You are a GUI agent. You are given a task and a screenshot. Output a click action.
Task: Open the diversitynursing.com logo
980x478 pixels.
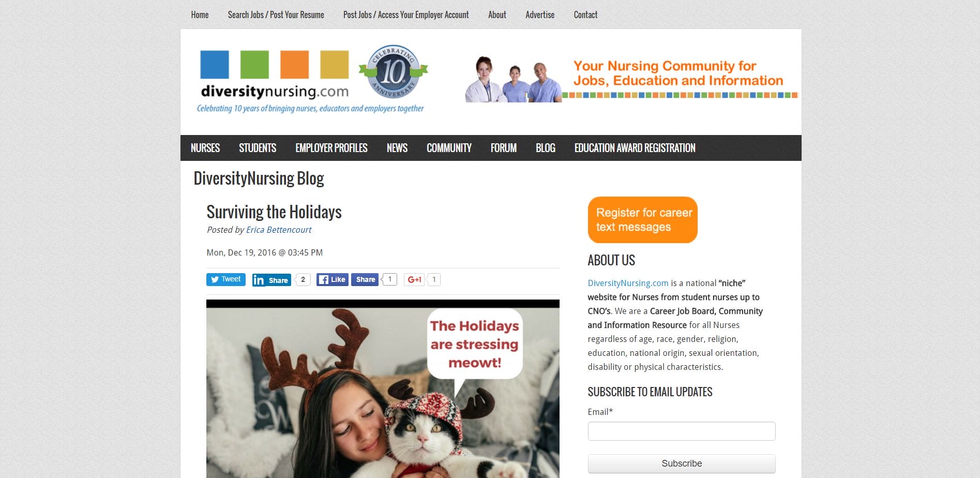[x=275, y=75]
